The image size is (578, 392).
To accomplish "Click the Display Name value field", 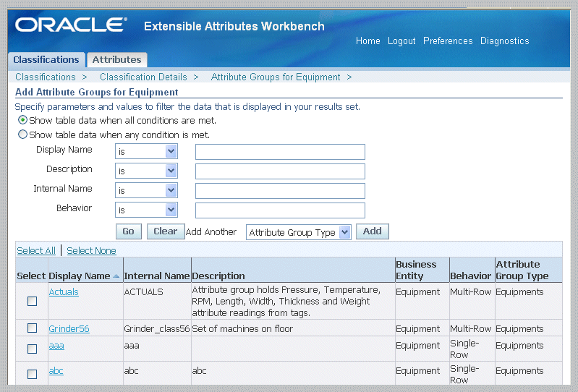I will [x=280, y=152].
